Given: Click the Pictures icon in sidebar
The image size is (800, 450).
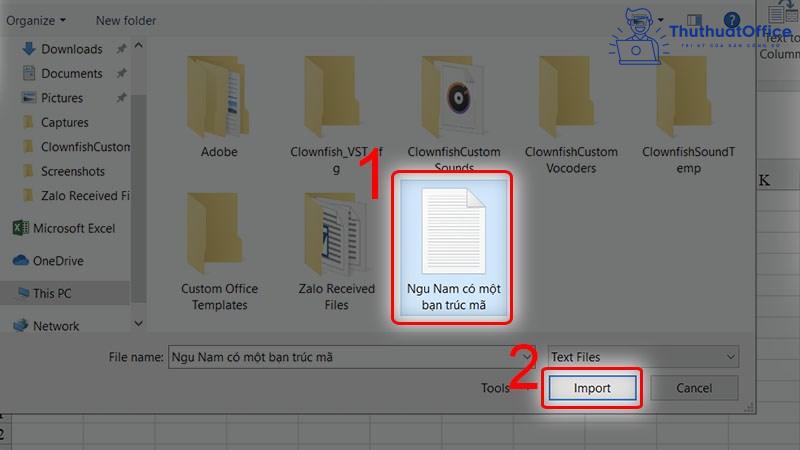Looking at the screenshot, I should click(29, 97).
